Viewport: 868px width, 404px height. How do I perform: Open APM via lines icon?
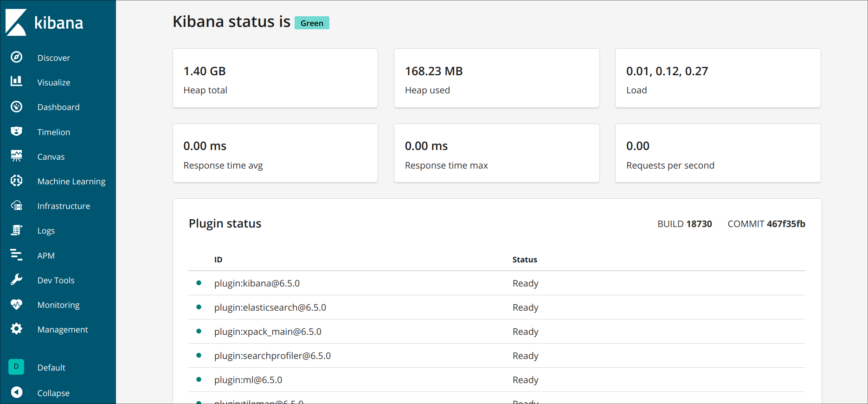(17, 255)
